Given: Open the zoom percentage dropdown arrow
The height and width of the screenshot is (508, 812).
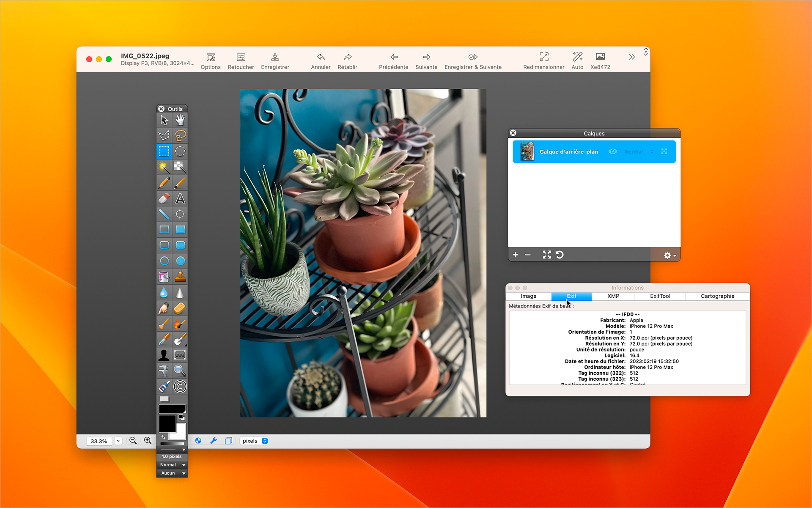Looking at the screenshot, I should (118, 441).
